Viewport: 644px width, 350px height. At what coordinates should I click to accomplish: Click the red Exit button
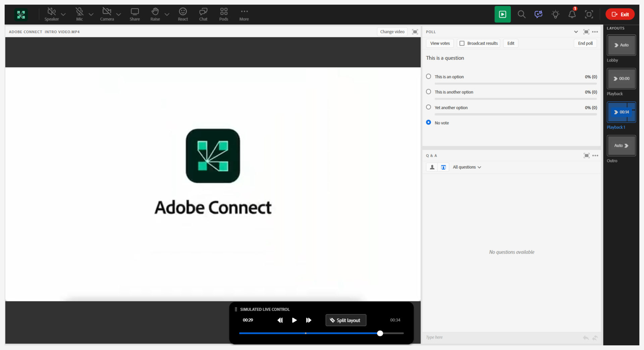coord(620,14)
